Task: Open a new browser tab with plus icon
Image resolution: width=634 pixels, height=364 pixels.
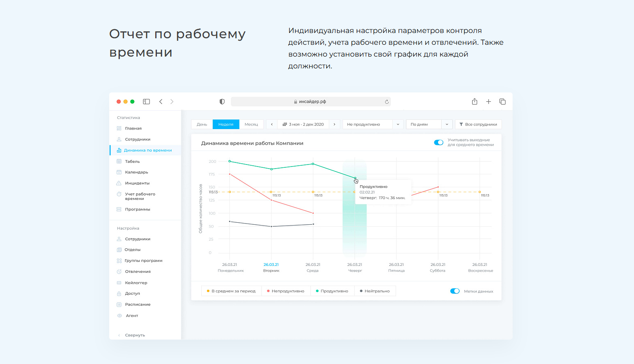Action: 488,102
